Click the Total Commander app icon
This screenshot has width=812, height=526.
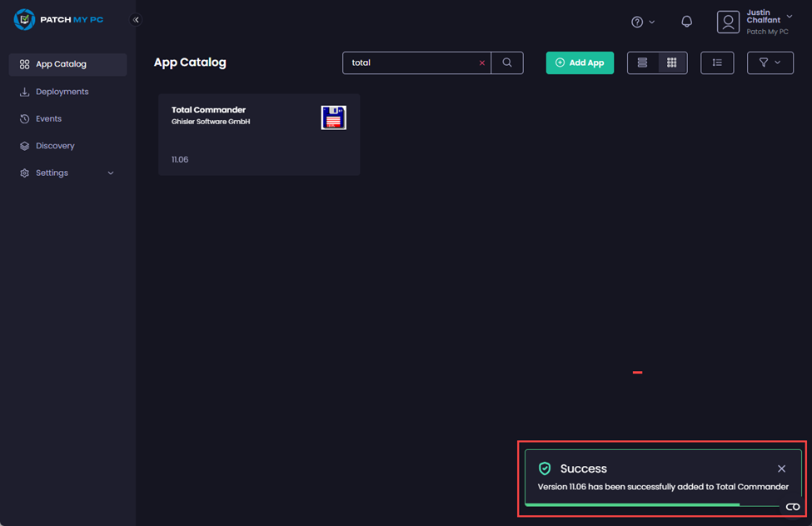pyautogui.click(x=333, y=117)
